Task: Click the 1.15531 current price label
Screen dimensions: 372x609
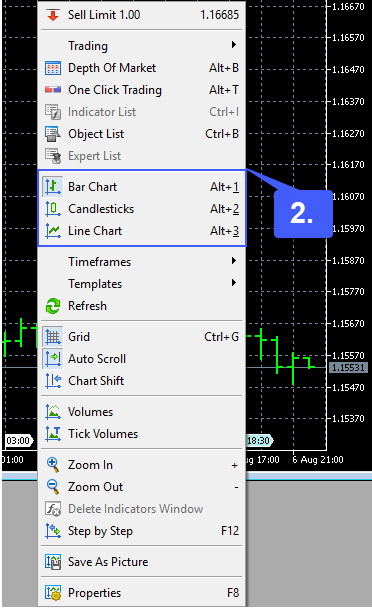Action: pos(348,367)
